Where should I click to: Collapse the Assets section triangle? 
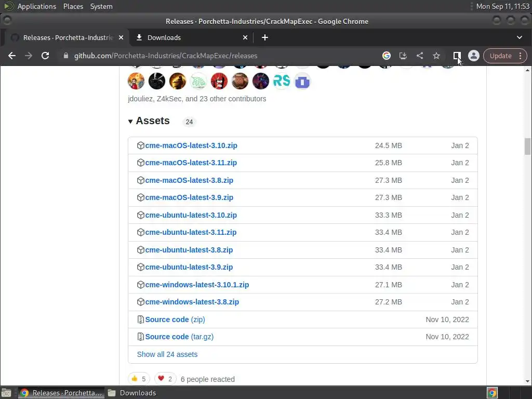pyautogui.click(x=130, y=122)
